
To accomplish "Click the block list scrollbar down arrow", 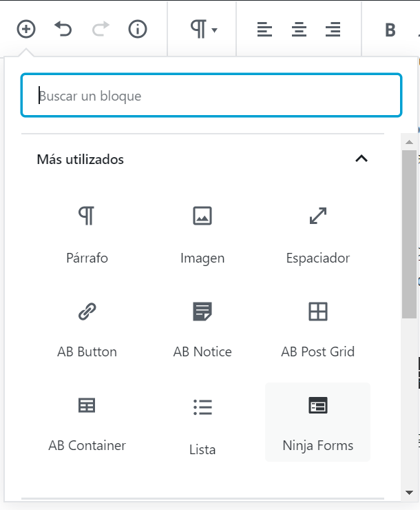I will [x=409, y=492].
